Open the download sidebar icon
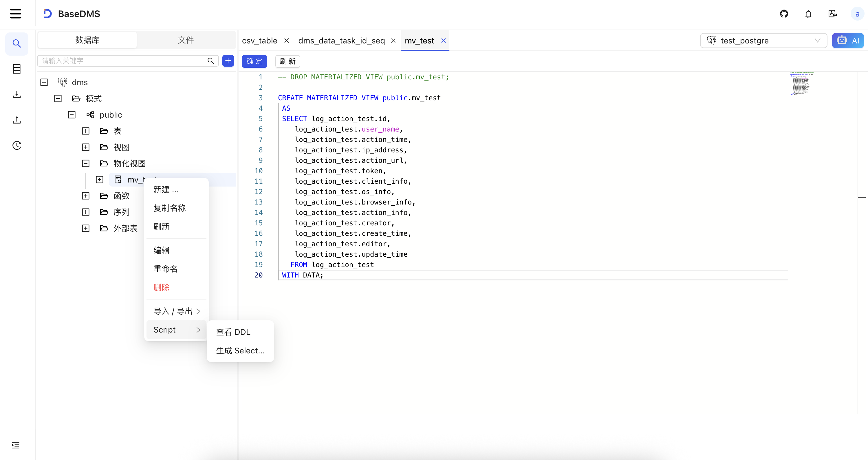 17,94
